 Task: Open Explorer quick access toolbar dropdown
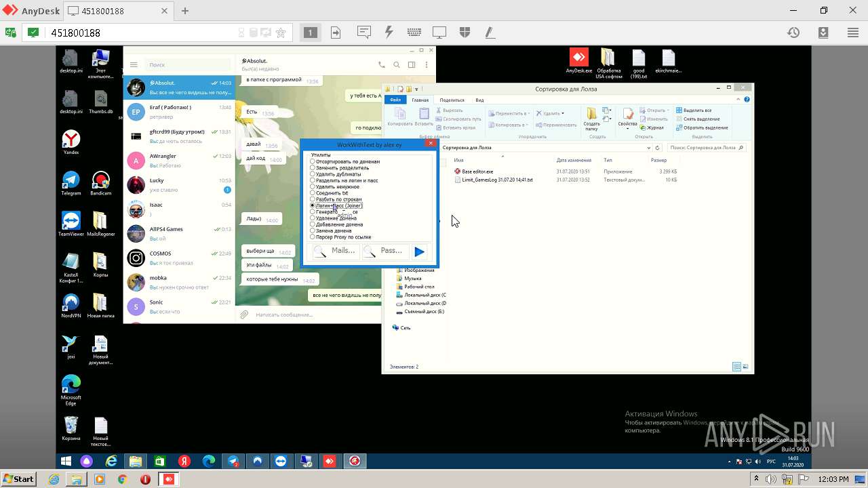pos(416,88)
